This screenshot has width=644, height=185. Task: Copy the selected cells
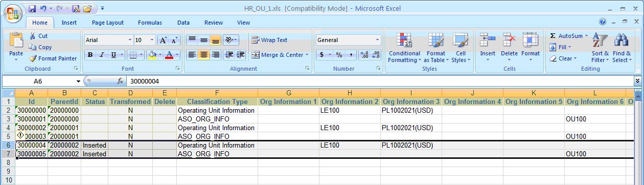(40, 47)
